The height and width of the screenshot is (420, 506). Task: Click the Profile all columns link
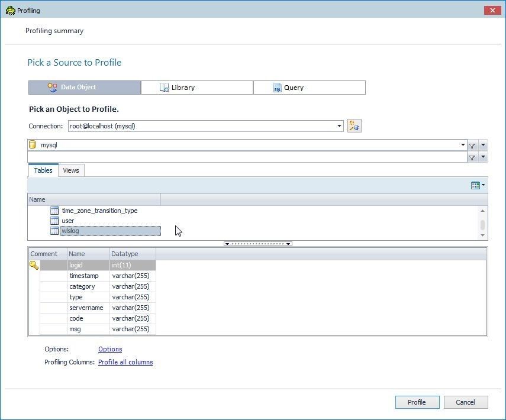pyautogui.click(x=125, y=362)
